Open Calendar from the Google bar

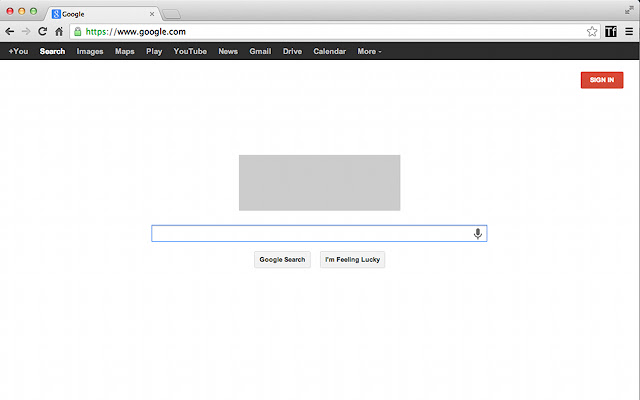tap(329, 51)
